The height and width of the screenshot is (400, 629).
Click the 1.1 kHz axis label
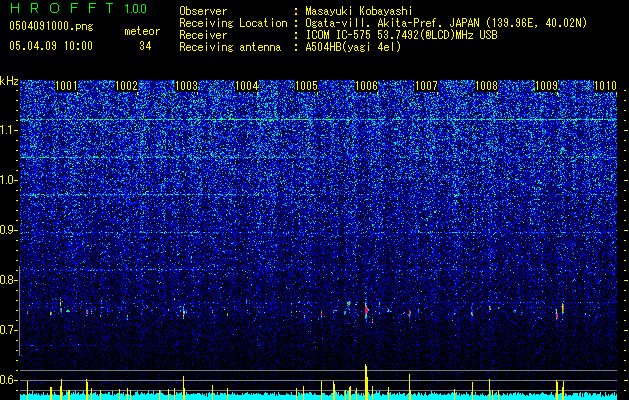coord(8,130)
